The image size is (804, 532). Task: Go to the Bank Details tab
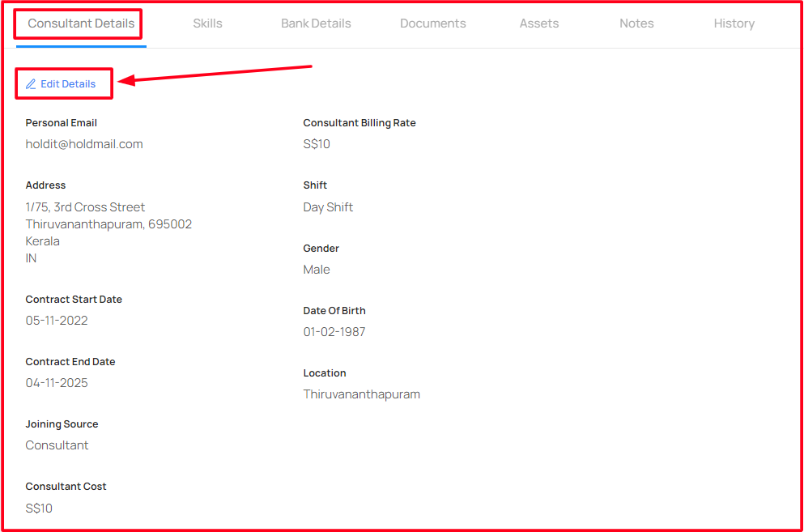click(316, 23)
